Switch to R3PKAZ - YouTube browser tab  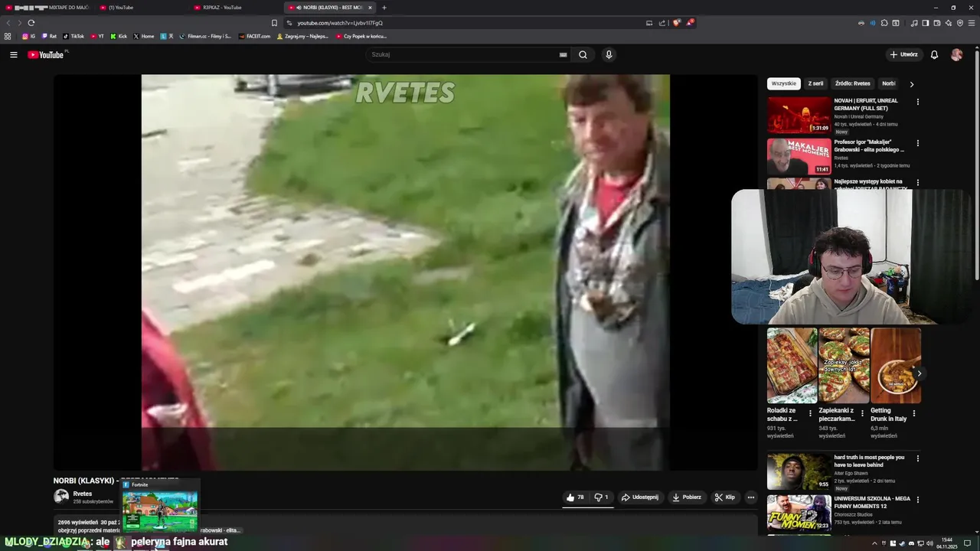click(x=236, y=8)
